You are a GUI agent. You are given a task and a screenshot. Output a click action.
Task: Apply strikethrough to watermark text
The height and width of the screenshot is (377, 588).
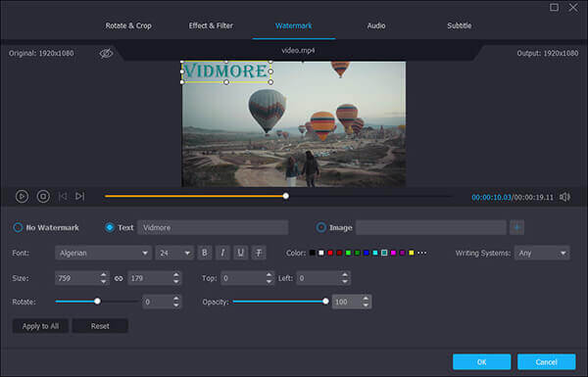pyautogui.click(x=259, y=253)
